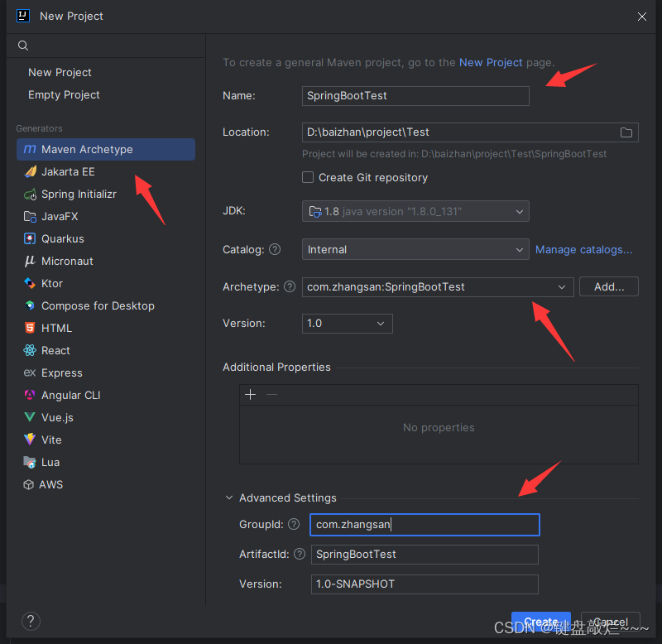The height and width of the screenshot is (644, 662).
Task: Open the Archetype help question mark
Action: (x=290, y=286)
